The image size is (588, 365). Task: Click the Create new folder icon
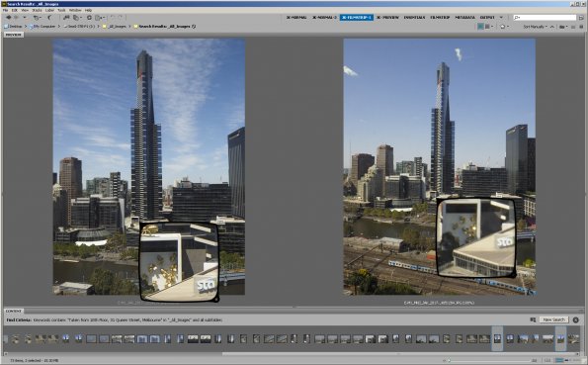573,27
